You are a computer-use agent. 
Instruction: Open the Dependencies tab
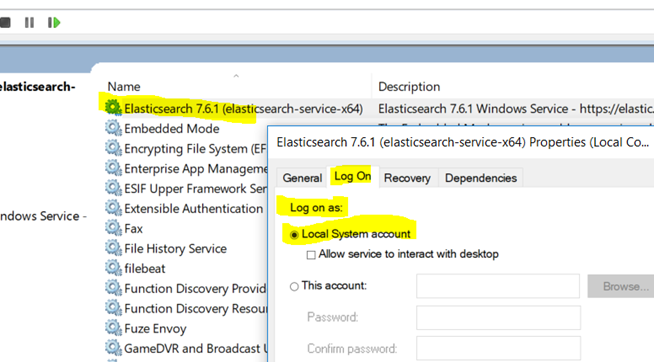[x=480, y=178]
